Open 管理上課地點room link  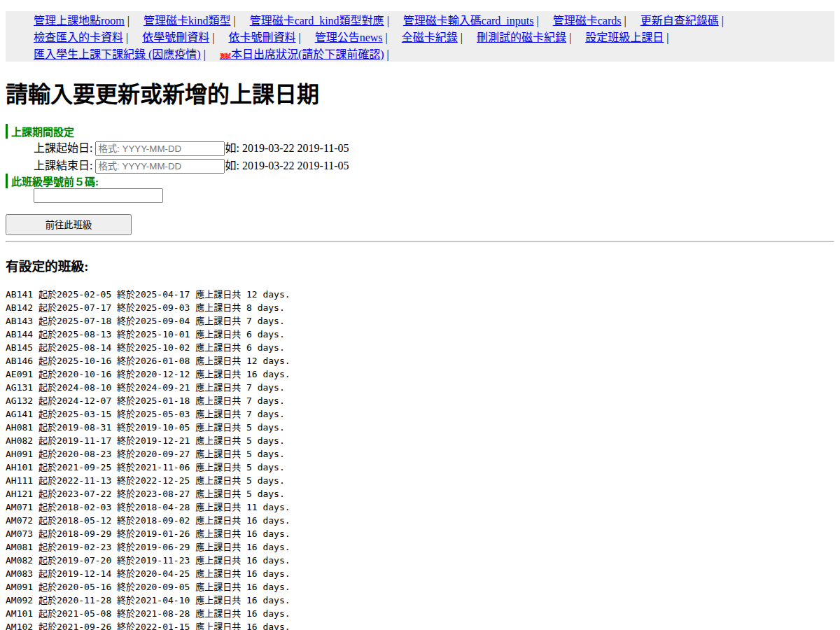79,21
